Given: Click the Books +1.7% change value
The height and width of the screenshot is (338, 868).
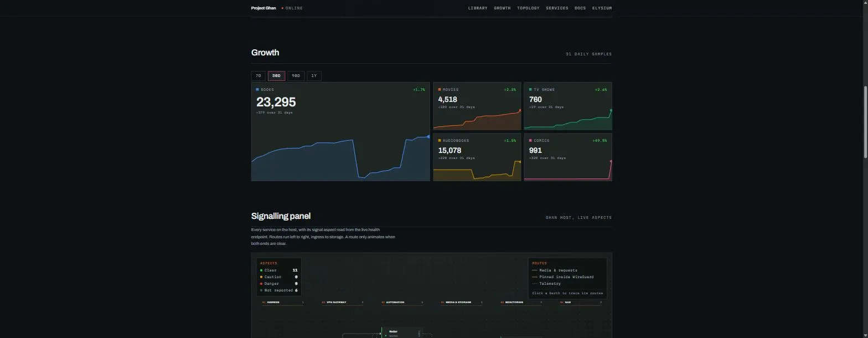Looking at the screenshot, I should point(419,90).
